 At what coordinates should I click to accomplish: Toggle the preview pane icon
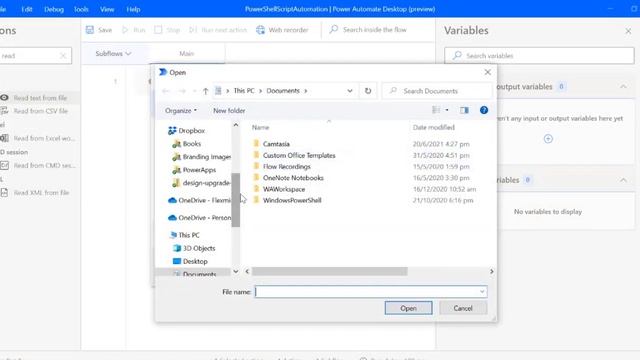click(464, 110)
